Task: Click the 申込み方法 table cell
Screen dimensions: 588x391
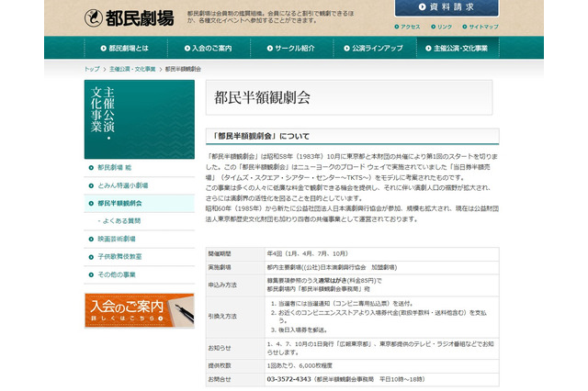Action: pos(235,285)
